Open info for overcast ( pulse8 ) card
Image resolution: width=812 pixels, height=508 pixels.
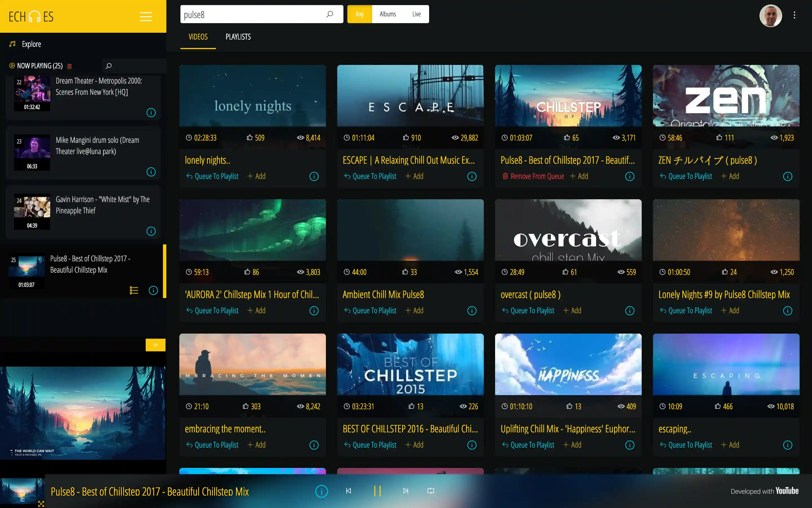tap(630, 311)
